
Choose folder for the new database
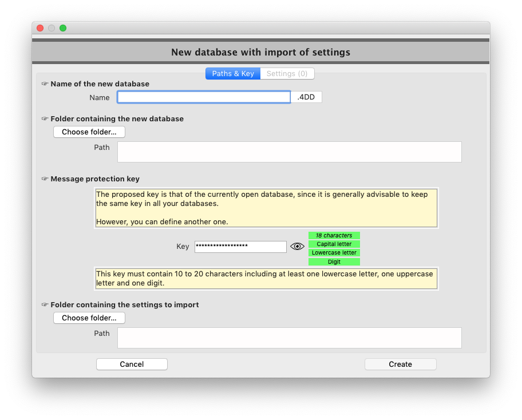89,132
